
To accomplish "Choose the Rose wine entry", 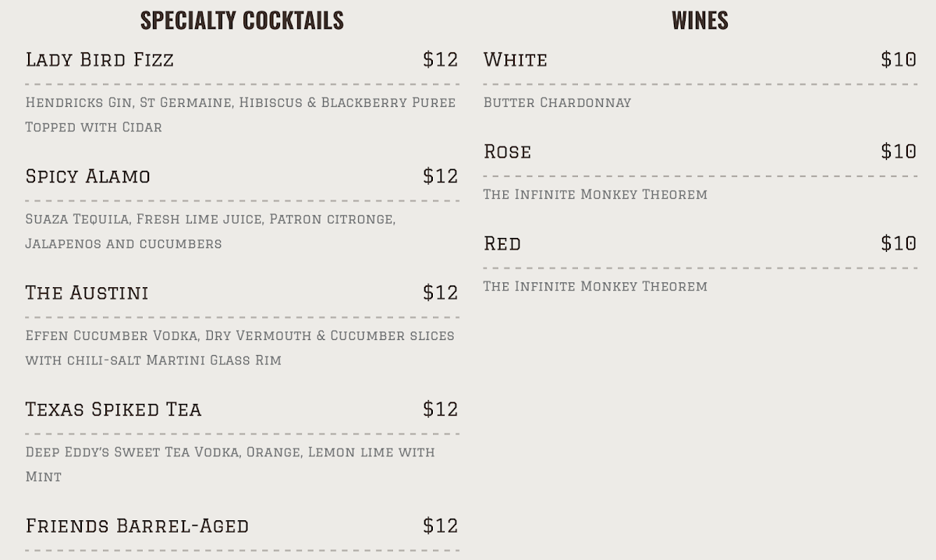I will (x=507, y=151).
